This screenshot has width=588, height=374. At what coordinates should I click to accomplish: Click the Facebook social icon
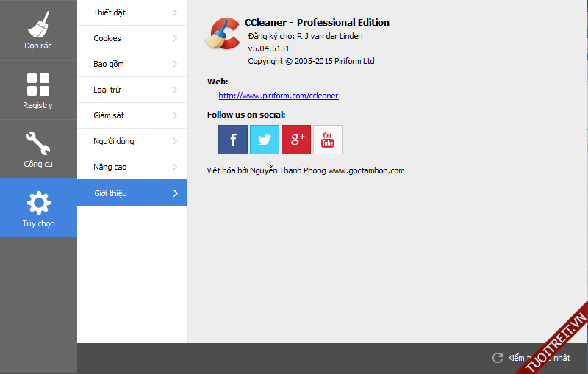click(x=233, y=140)
